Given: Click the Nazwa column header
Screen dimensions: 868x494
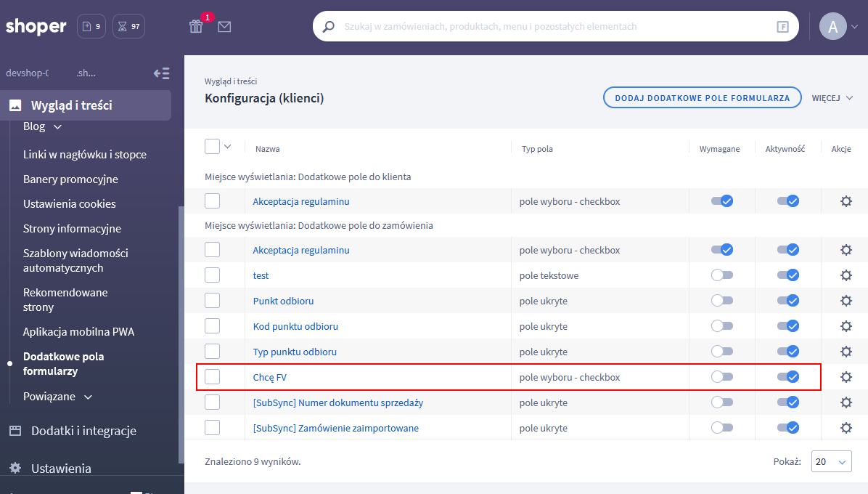Looking at the screenshot, I should [x=267, y=149].
